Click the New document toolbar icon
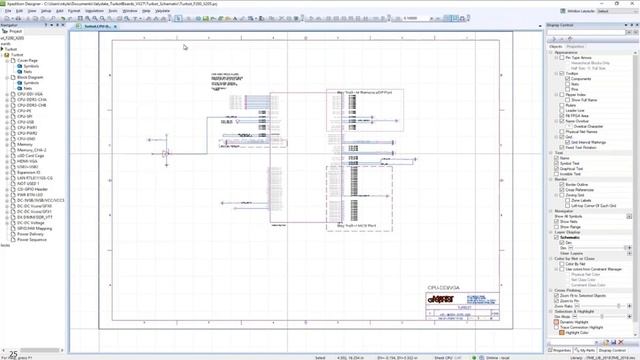Image resolution: width=640 pixels, height=360 pixels. (x=7, y=18)
